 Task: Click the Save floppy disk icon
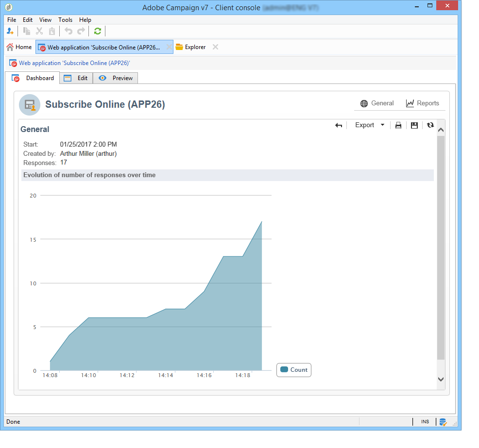[414, 125]
